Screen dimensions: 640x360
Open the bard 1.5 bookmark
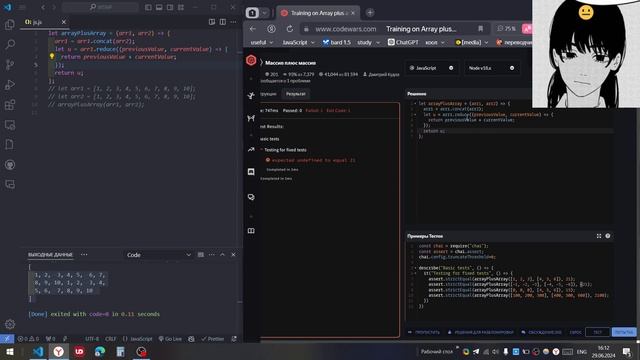point(336,42)
